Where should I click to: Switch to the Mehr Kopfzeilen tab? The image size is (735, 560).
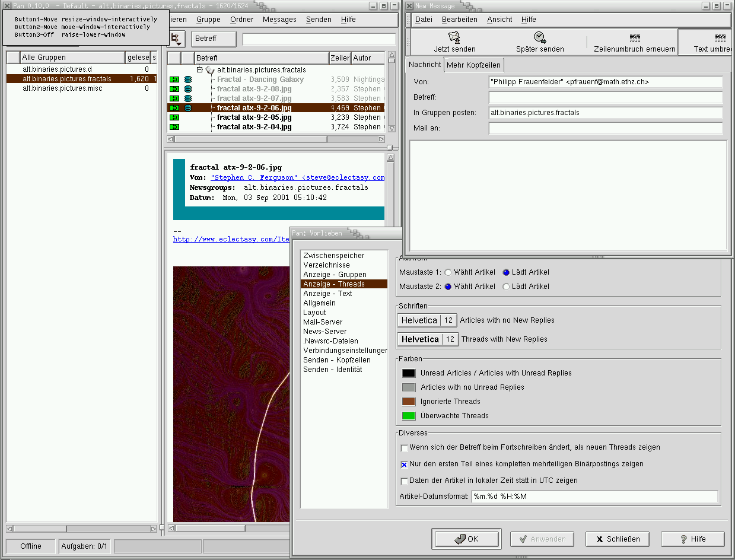tap(474, 65)
